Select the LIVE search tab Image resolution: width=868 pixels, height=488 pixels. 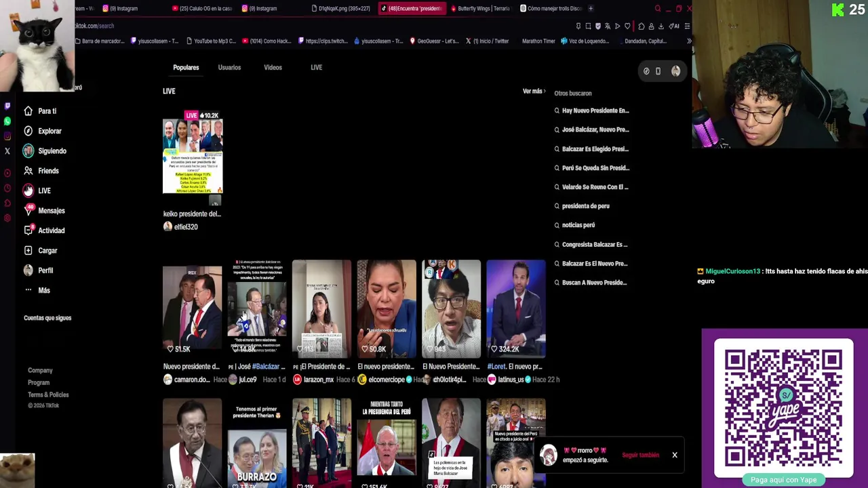[x=316, y=68]
